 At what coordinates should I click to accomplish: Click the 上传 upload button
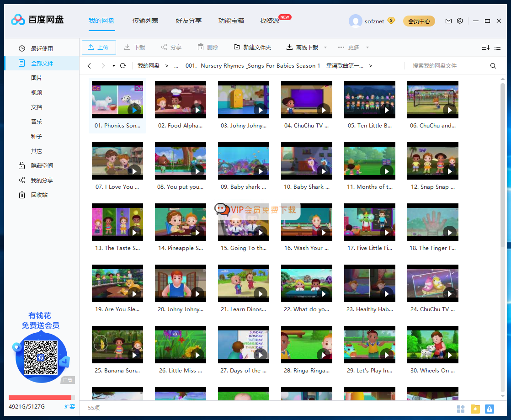pyautogui.click(x=99, y=47)
